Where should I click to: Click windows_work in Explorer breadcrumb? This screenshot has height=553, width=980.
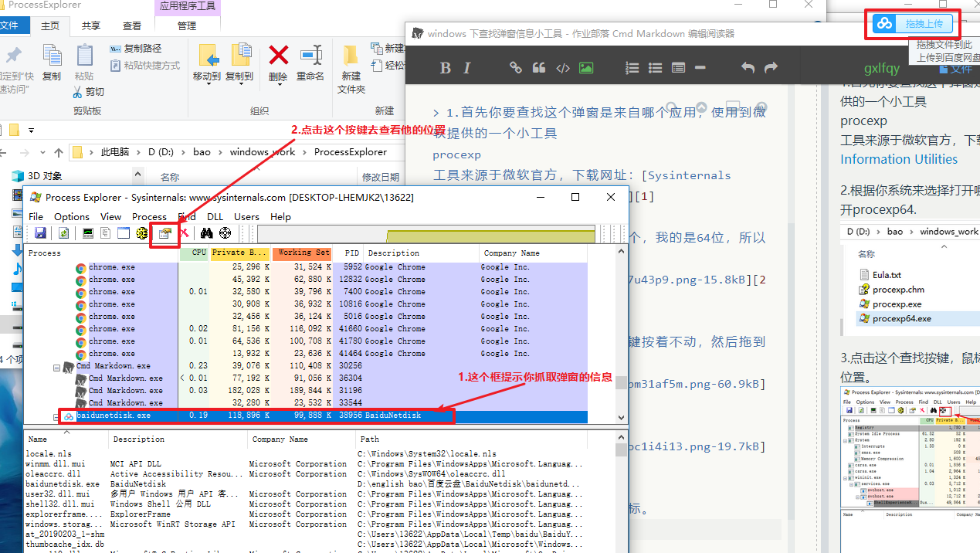(263, 152)
